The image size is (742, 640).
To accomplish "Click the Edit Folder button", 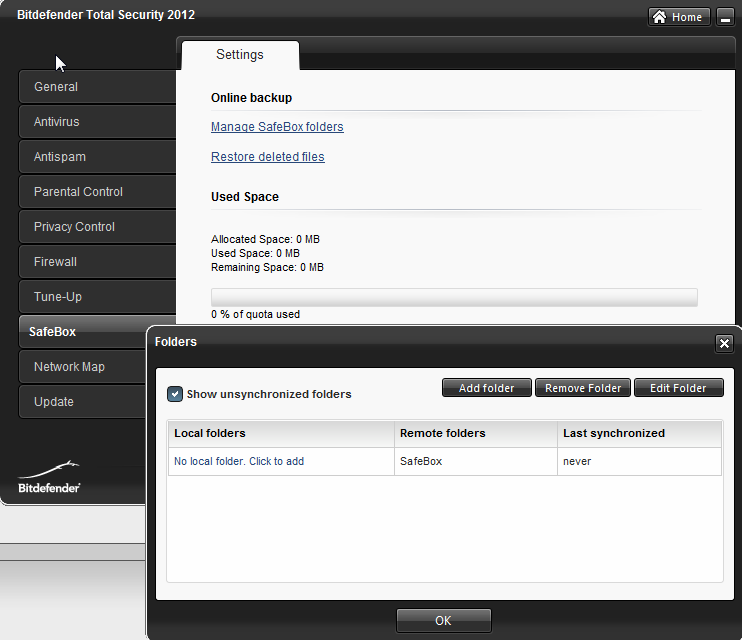I will point(678,388).
